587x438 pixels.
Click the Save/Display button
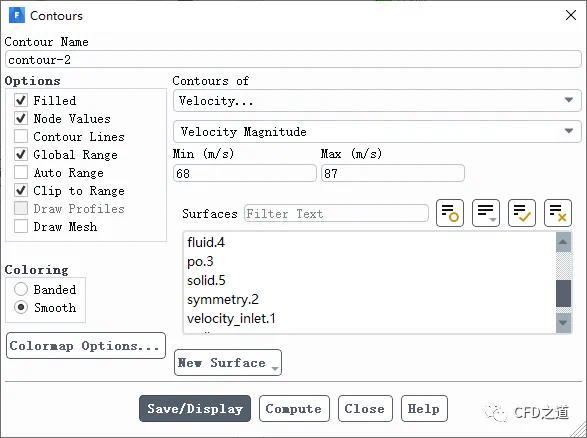pos(195,408)
